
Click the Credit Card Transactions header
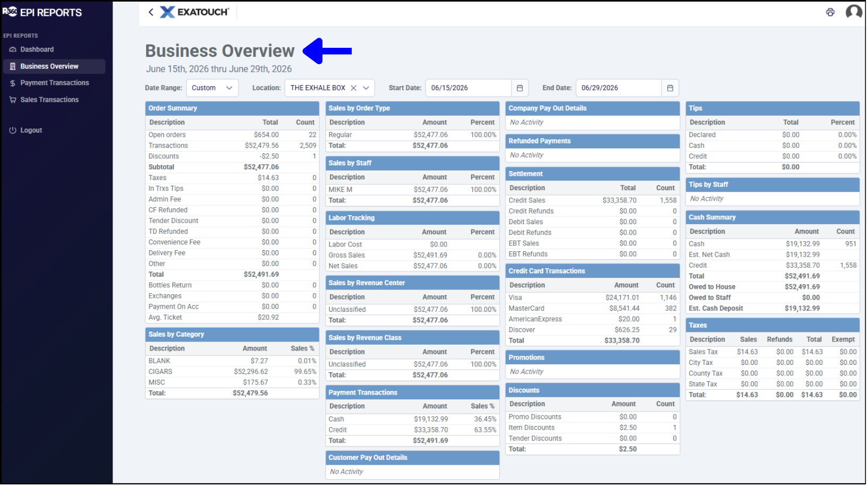593,271
